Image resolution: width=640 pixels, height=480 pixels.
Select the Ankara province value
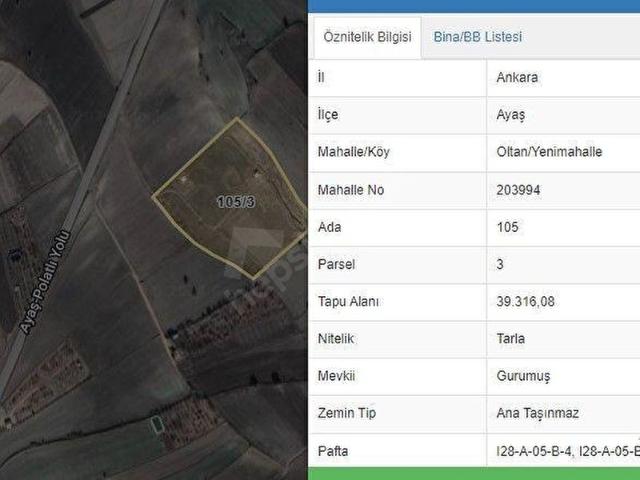point(517,78)
